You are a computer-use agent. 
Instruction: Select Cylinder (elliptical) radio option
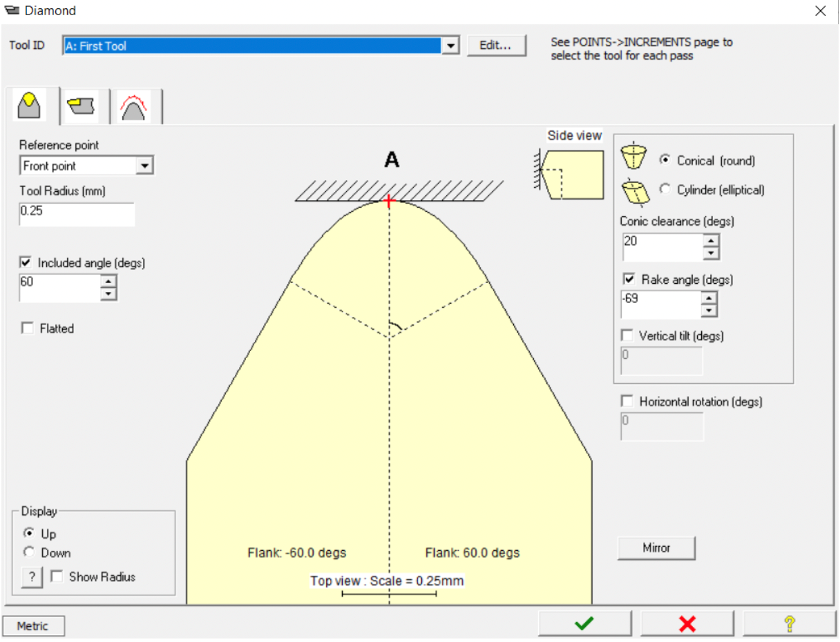pyautogui.click(x=665, y=190)
